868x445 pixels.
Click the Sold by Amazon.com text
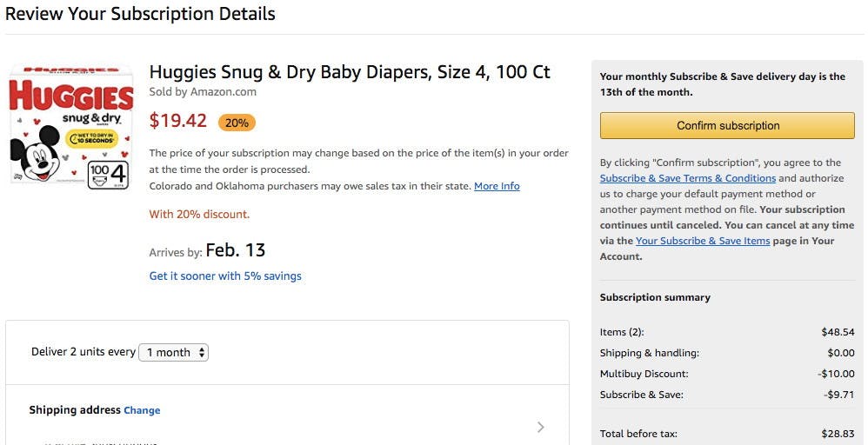(203, 92)
